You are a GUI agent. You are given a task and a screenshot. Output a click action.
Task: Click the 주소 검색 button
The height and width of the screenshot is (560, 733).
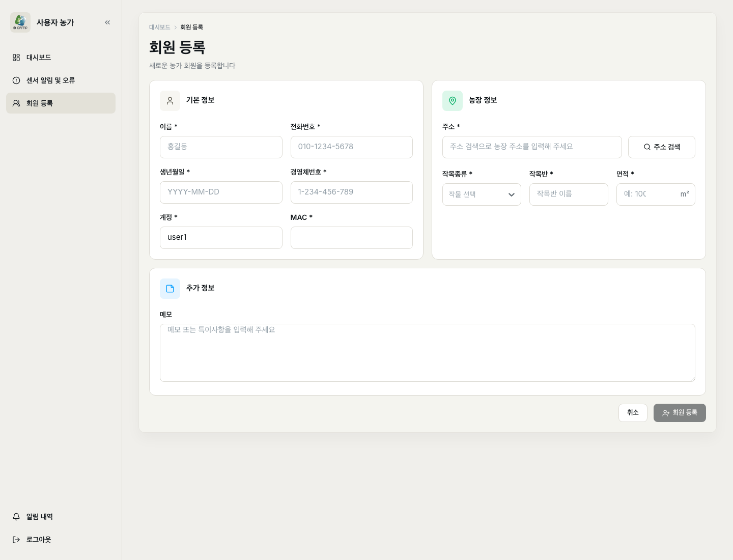tap(662, 147)
